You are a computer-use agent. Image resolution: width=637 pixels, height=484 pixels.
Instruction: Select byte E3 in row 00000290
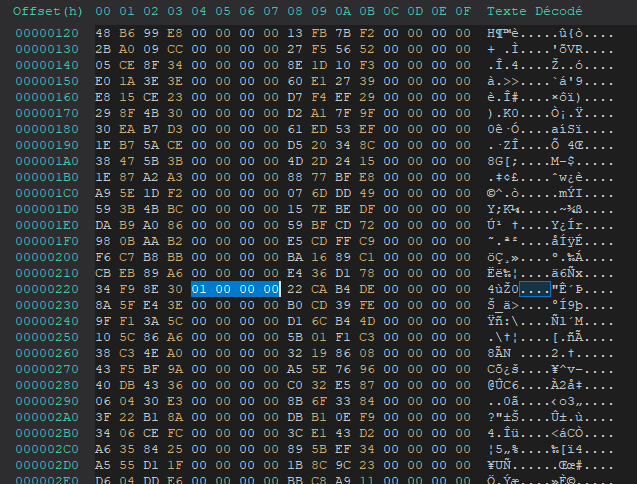[175, 401]
